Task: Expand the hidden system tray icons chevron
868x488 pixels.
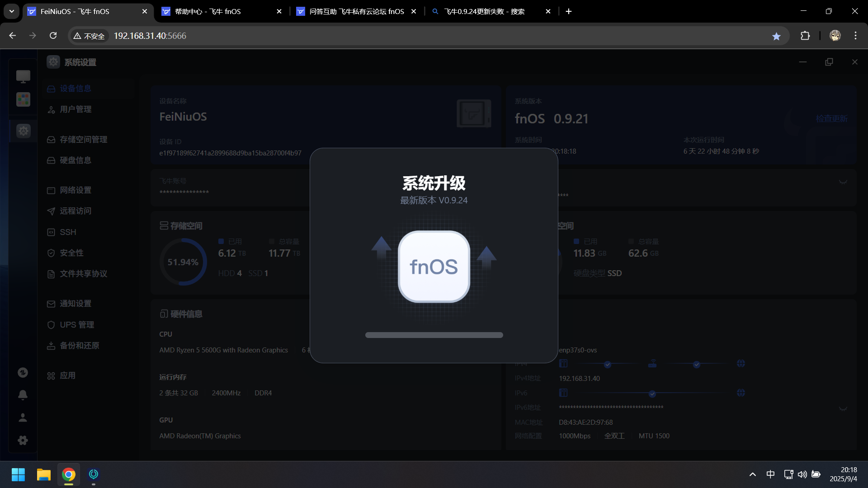Action: (x=752, y=474)
